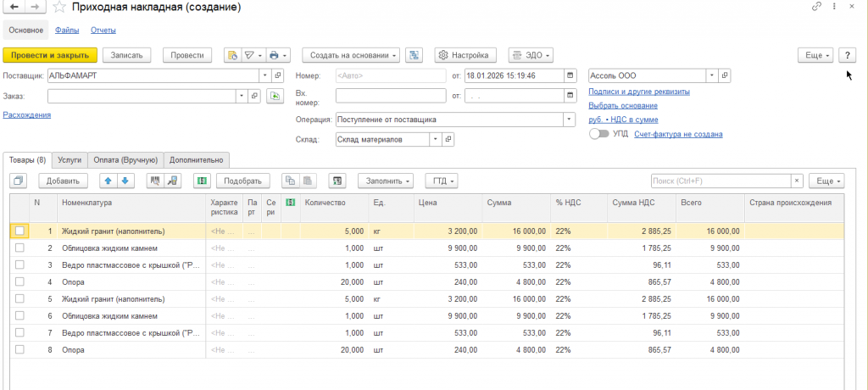Move the selected row down with blue arrow
This screenshot has width=868, height=390.
click(x=124, y=181)
